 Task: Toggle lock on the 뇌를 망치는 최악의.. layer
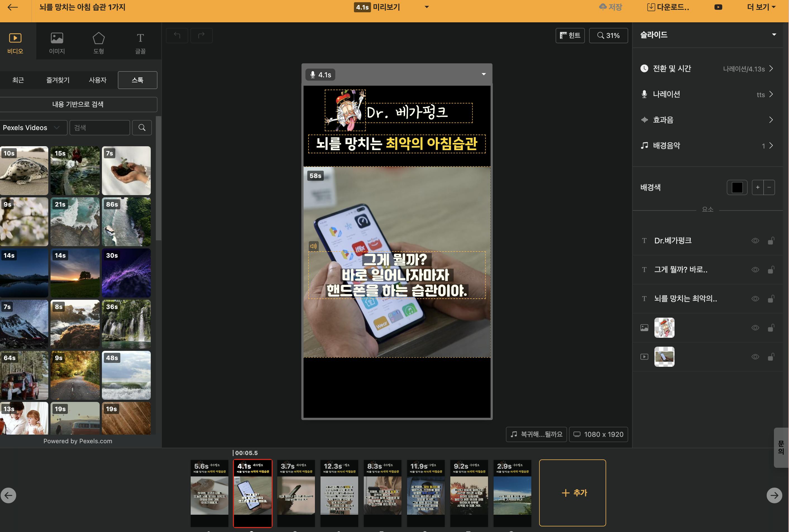(x=771, y=299)
